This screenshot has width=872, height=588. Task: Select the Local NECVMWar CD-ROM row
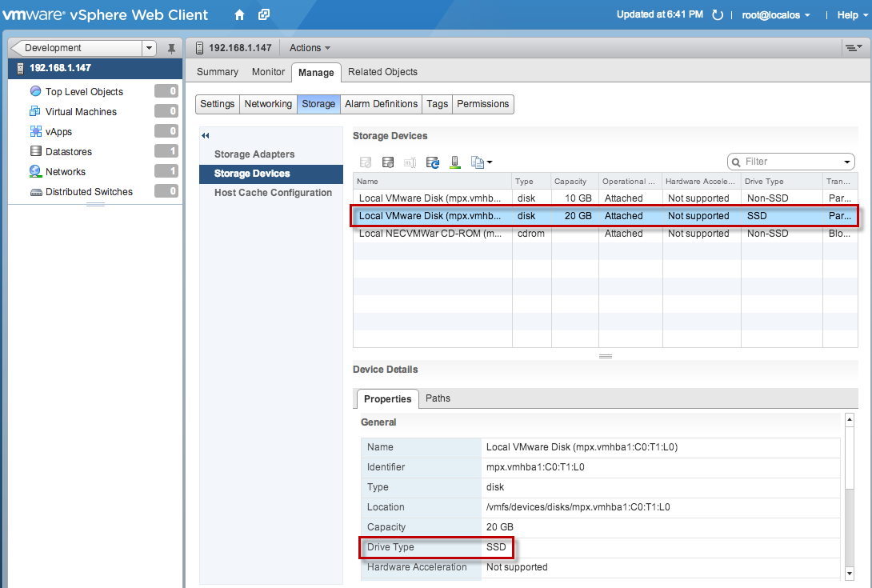(x=605, y=234)
